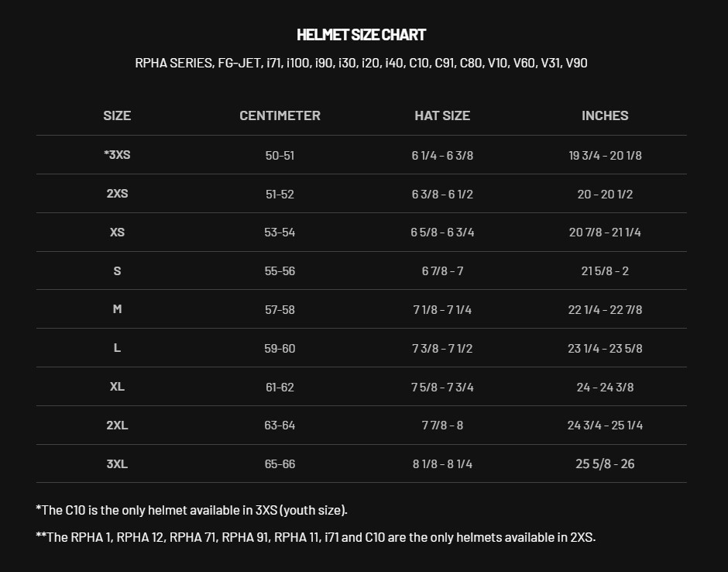Click the HAT SIZE column header
The image size is (728, 572).
[x=442, y=115]
